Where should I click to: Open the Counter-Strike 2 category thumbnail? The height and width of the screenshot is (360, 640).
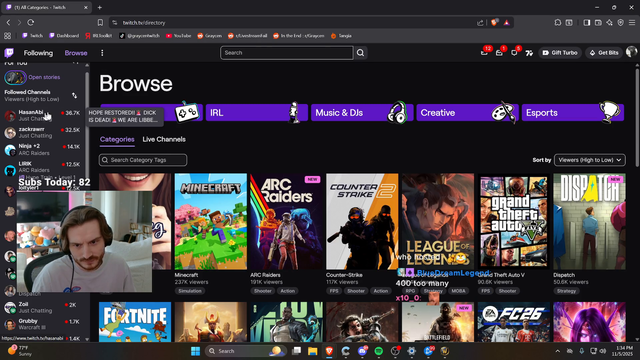(362, 221)
